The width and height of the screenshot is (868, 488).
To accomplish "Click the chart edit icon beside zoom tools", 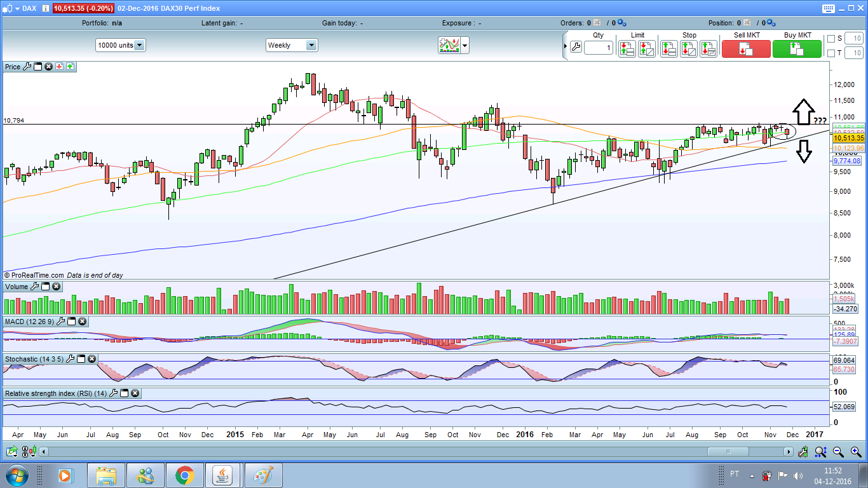I will click(804, 452).
